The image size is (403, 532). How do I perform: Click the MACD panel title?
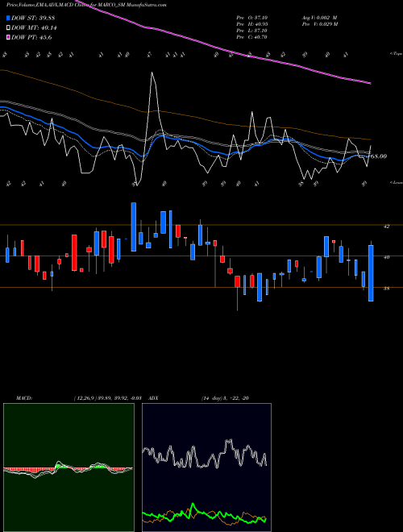pos(24,398)
